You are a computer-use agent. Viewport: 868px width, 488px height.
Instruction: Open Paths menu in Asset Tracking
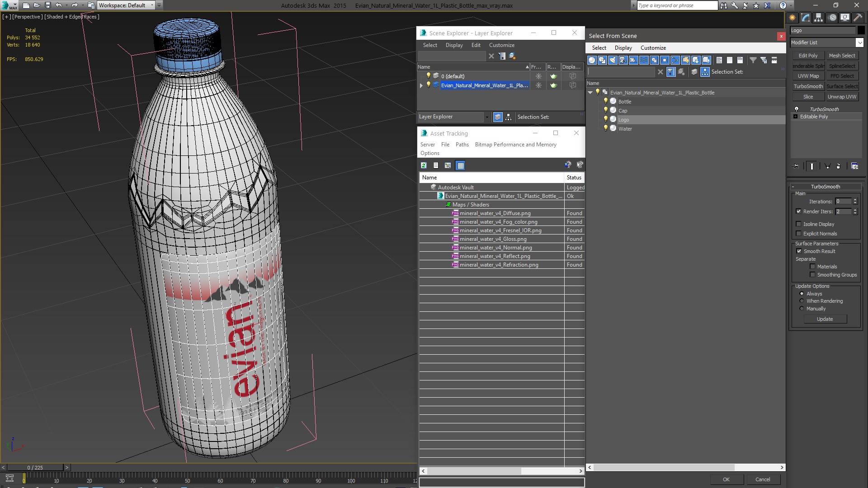click(462, 145)
